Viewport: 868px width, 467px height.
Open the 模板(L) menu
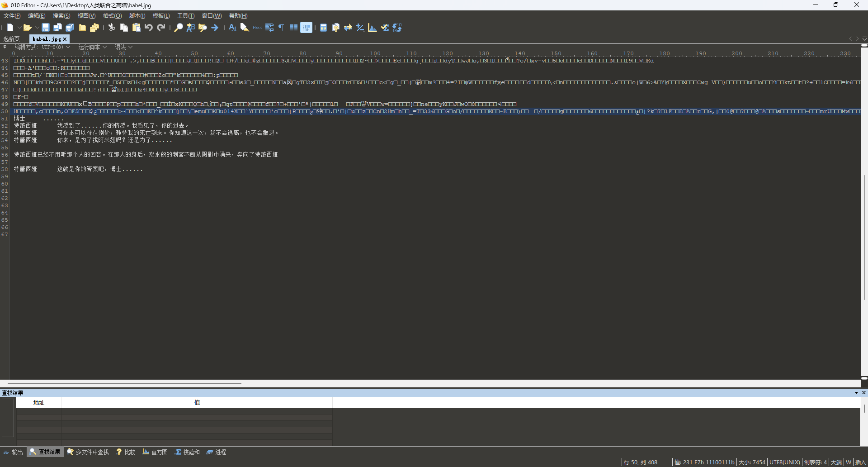click(x=161, y=16)
